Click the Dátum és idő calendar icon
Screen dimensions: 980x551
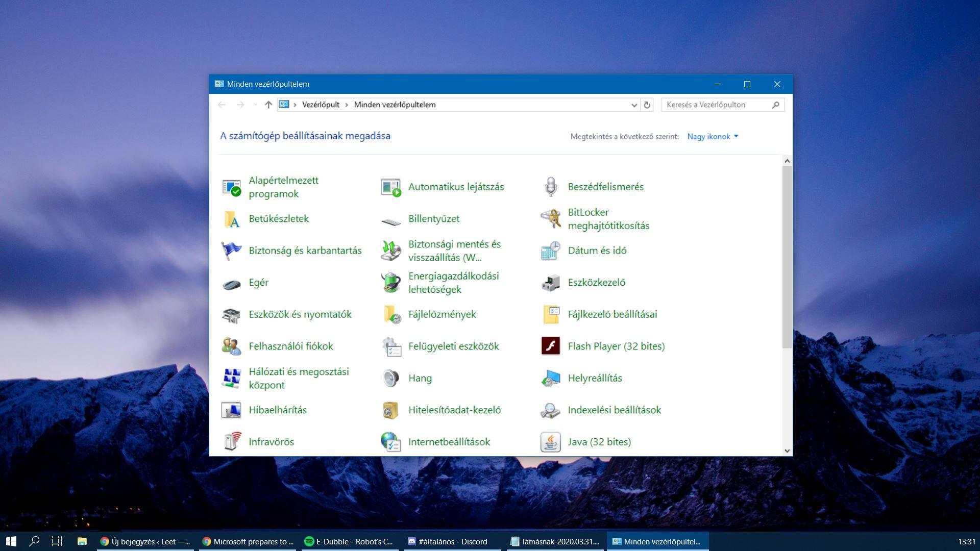(550, 251)
